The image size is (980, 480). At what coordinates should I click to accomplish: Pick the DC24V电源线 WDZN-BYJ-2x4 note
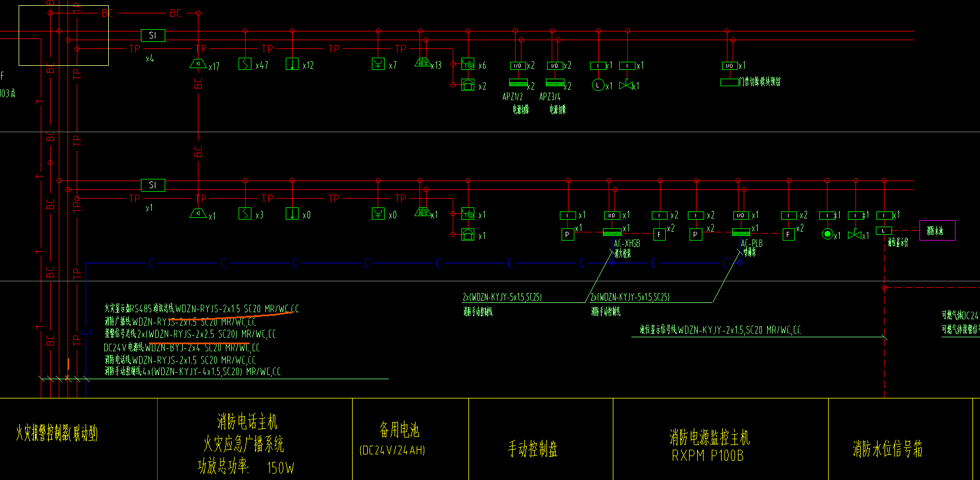pyautogui.click(x=182, y=348)
